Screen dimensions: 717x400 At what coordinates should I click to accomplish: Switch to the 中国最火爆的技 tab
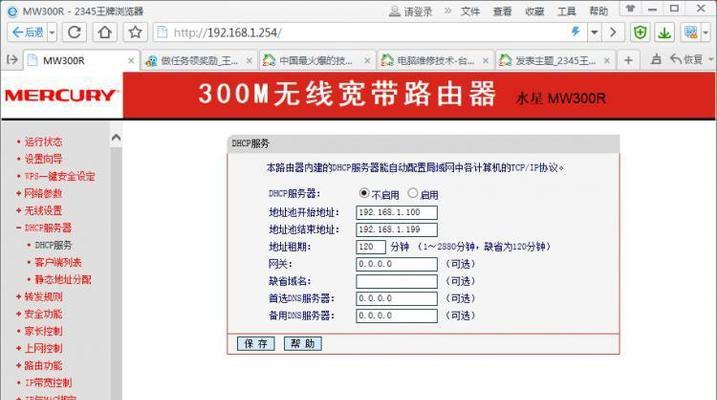tap(316, 60)
